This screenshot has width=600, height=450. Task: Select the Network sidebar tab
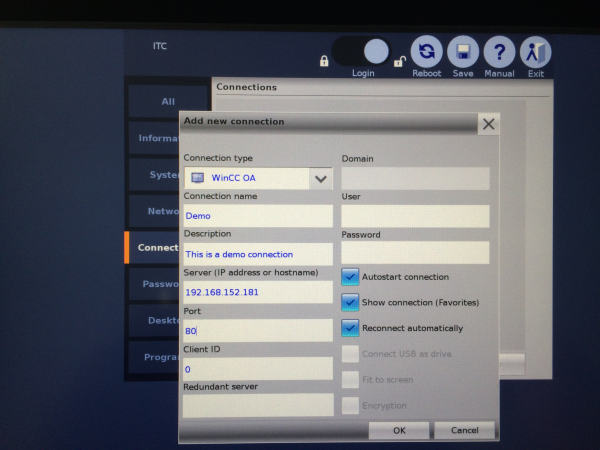pyautogui.click(x=154, y=211)
